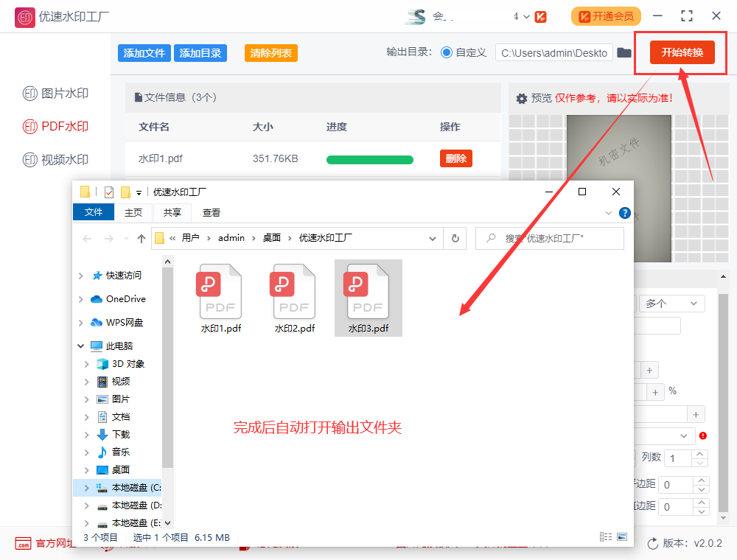Screen dimensions: 737x560
Task: Select the 水印2.pdf thumbnail
Action: [293, 295]
